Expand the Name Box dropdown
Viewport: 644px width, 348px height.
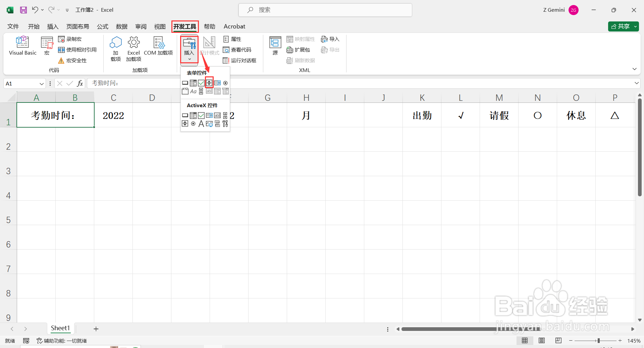pos(42,84)
